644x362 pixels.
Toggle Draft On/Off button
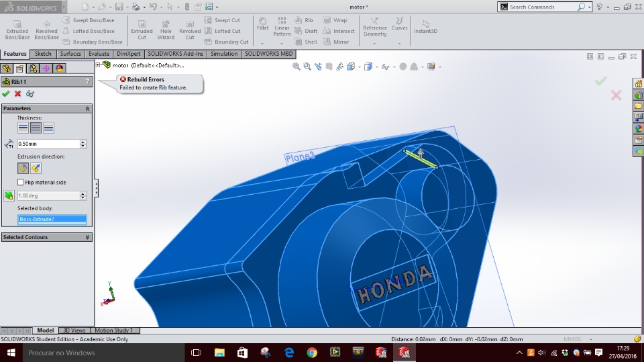[9, 195]
